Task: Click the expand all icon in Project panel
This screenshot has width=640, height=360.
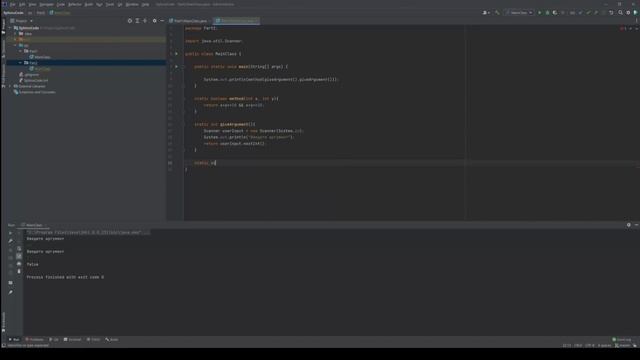Action: click(x=137, y=21)
